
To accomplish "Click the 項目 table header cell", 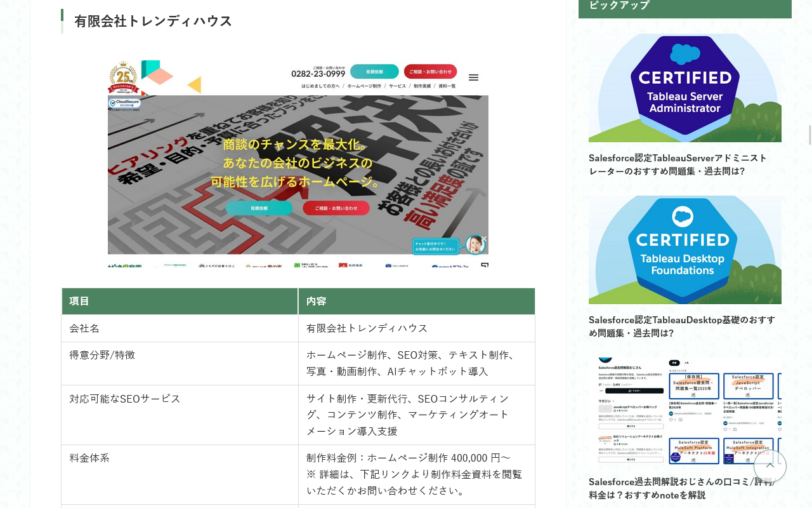I will (x=180, y=302).
